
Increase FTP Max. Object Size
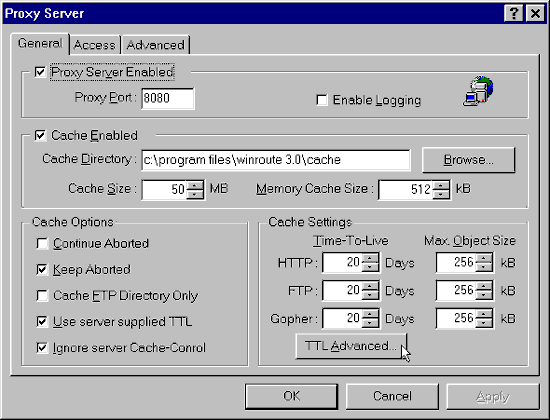click(x=484, y=286)
